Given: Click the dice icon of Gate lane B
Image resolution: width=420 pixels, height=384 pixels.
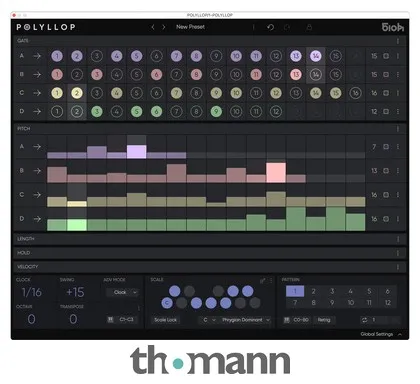Looking at the screenshot, I should (x=386, y=74).
